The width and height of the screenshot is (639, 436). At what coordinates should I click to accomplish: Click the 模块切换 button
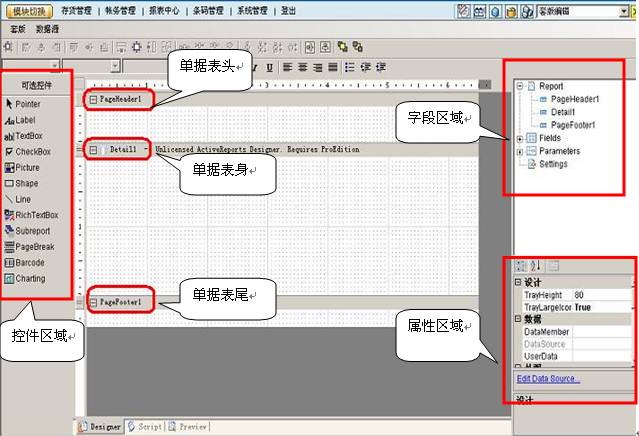pos(26,9)
